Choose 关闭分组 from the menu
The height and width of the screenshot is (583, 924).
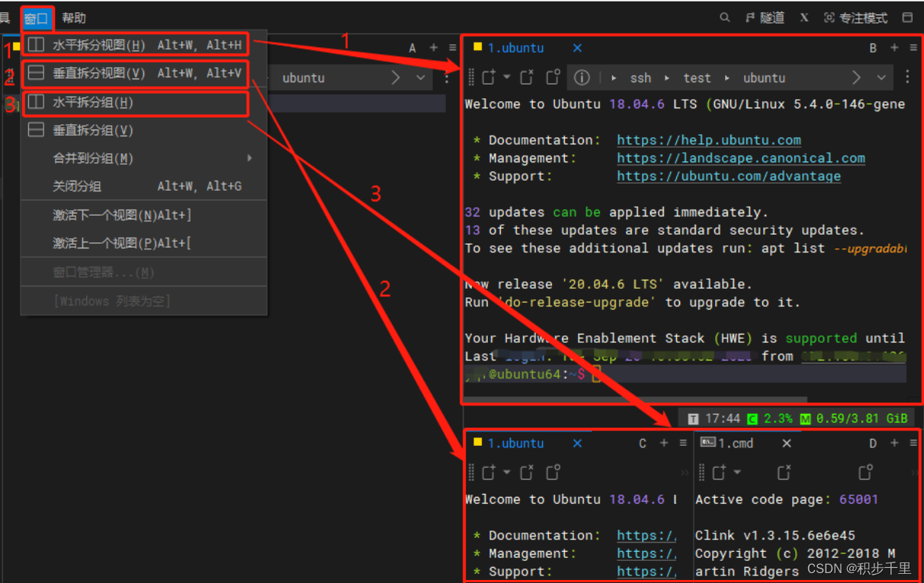[144, 186]
